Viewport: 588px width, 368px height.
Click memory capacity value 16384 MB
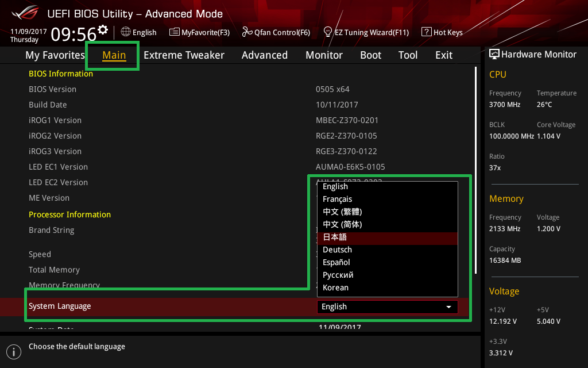[x=505, y=260]
